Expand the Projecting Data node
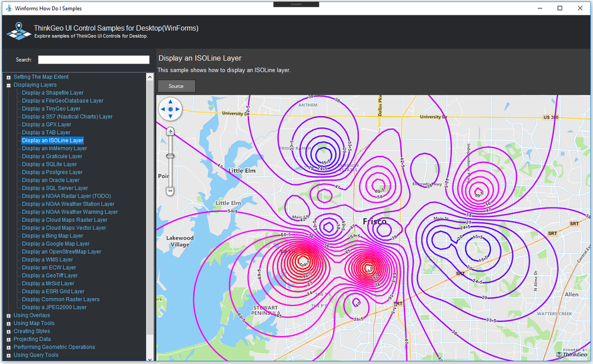The image size is (593, 364). (x=8, y=340)
